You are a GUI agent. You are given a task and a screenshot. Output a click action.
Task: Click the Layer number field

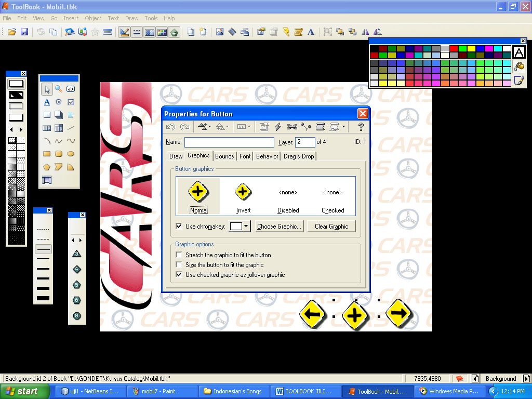[305, 142]
